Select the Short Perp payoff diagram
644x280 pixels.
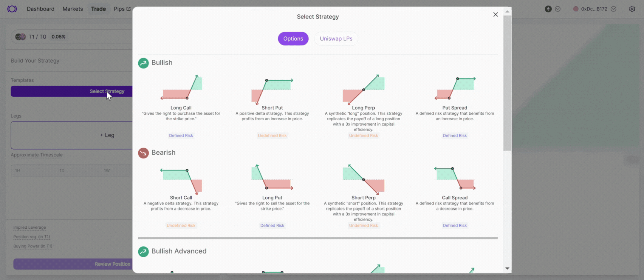click(363, 179)
